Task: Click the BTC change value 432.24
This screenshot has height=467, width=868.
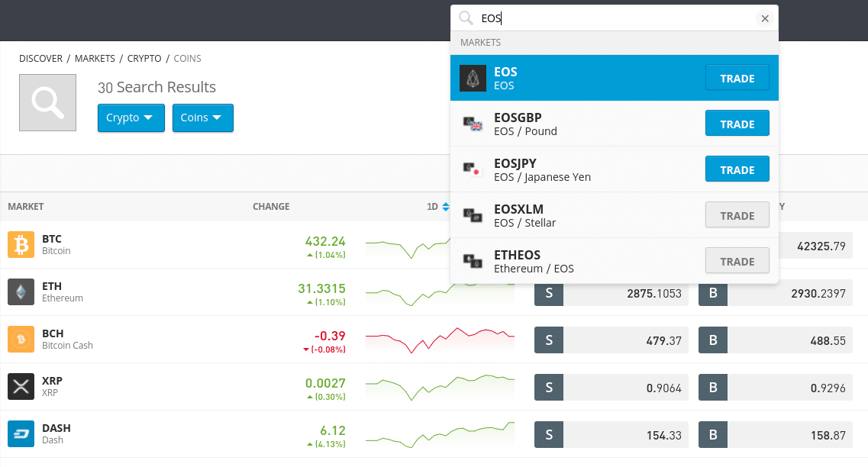Action: [325, 241]
